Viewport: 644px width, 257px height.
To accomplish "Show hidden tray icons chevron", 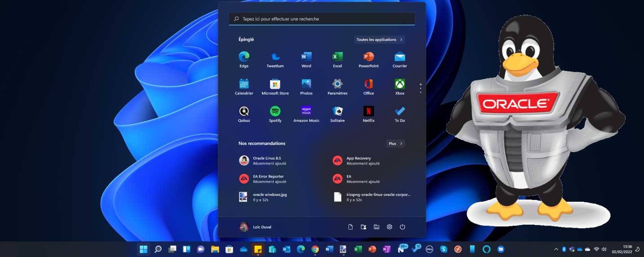I will tap(556, 249).
